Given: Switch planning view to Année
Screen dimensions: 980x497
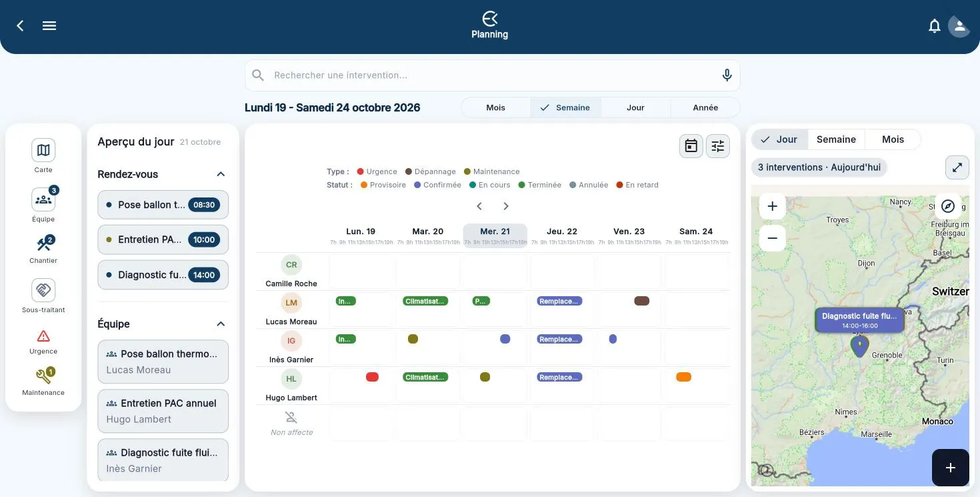Looking at the screenshot, I should (x=705, y=107).
